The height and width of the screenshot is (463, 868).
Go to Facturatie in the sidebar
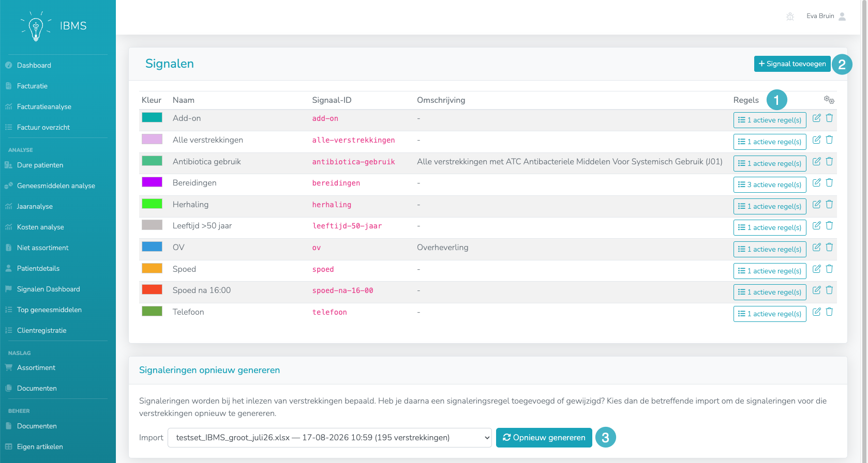click(32, 86)
